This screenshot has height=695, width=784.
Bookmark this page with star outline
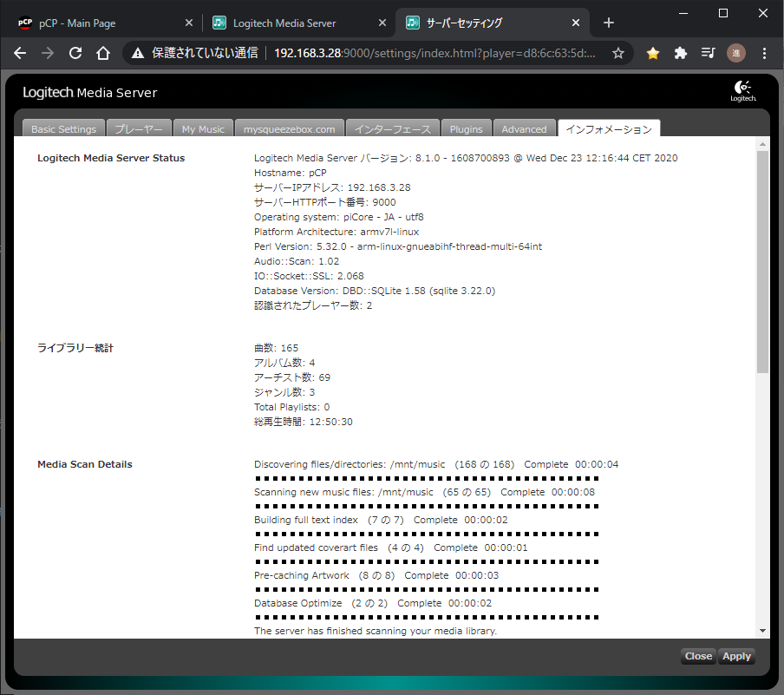(x=618, y=53)
